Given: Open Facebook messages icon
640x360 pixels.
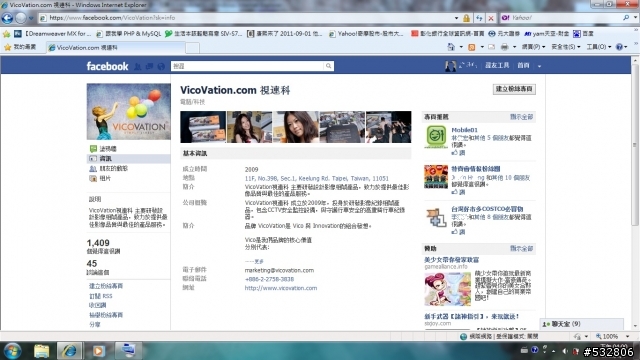Looking at the screenshot, I should click(149, 66).
